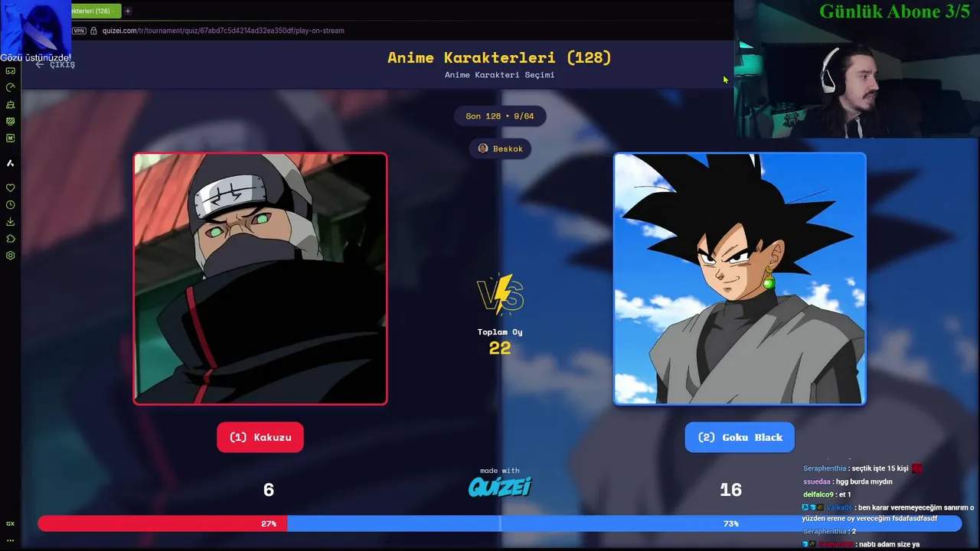Click the VPN badge in address bar

pyautogui.click(x=80, y=31)
